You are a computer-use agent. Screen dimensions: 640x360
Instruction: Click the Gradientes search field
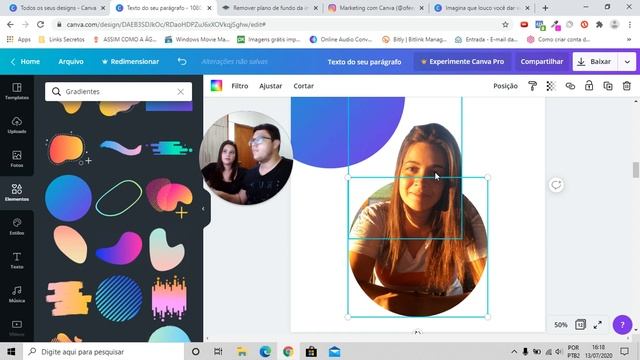118,92
